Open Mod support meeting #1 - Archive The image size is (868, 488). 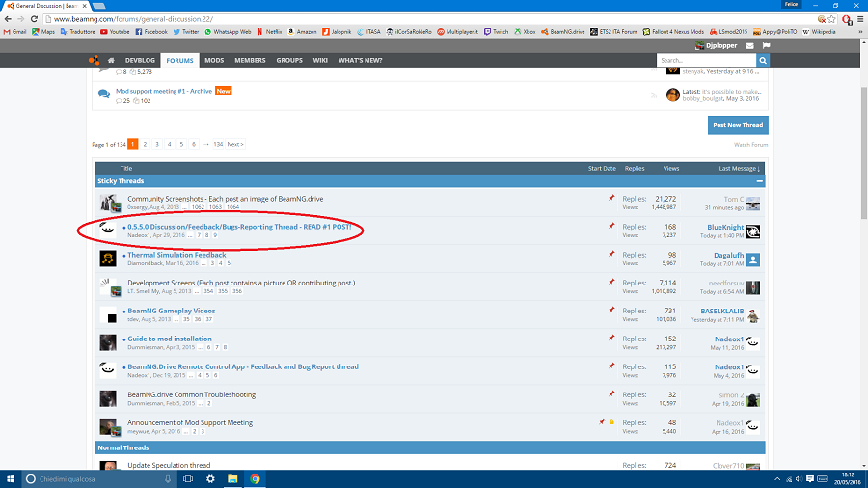(x=164, y=91)
